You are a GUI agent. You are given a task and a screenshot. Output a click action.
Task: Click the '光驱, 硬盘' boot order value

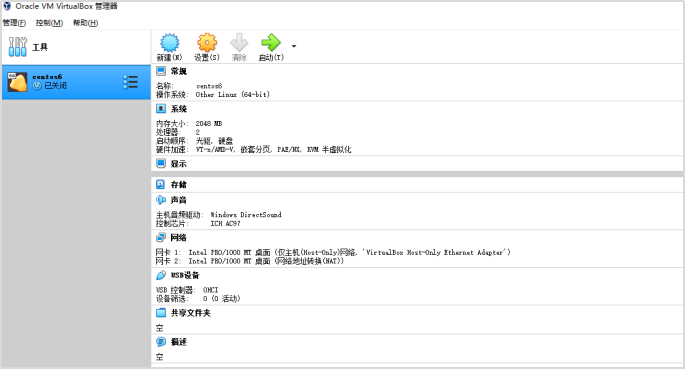pyautogui.click(x=214, y=141)
